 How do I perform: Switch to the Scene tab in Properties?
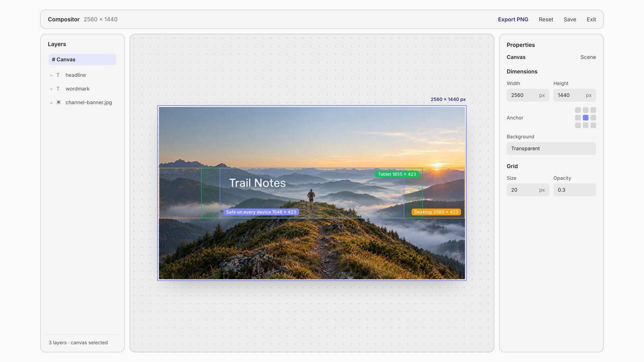(x=588, y=57)
